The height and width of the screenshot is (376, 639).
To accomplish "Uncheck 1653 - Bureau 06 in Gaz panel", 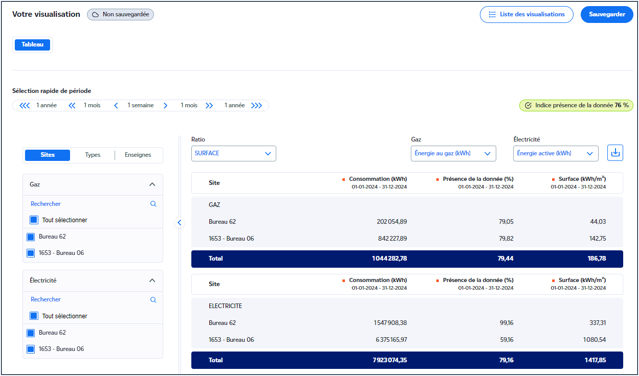I will (31, 253).
